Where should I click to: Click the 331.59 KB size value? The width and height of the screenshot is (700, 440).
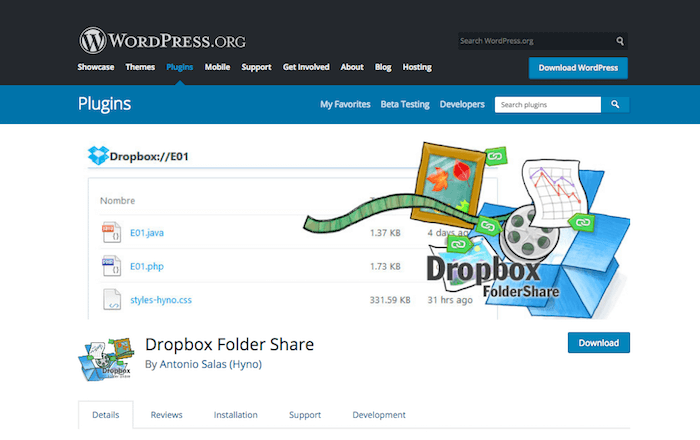(390, 300)
